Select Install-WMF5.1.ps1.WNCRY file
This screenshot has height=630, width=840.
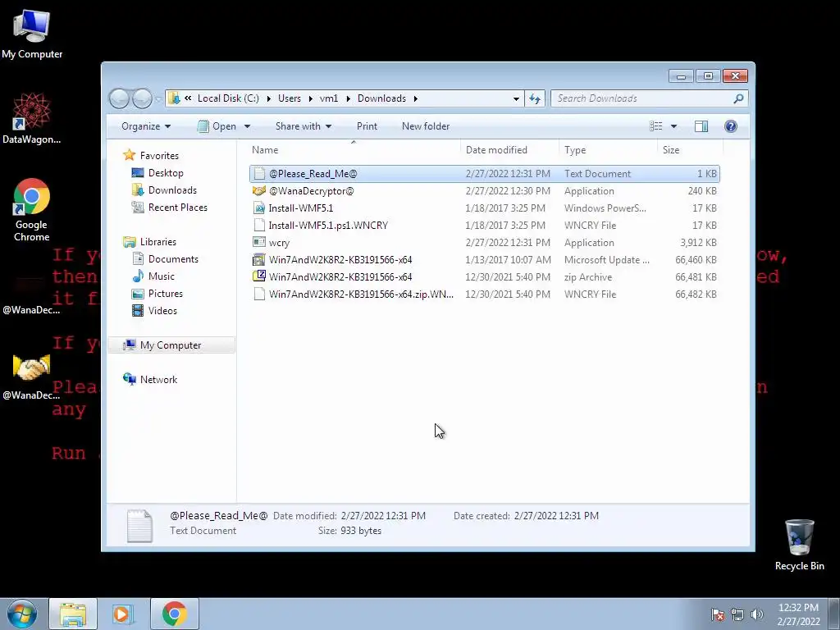[484, 226]
